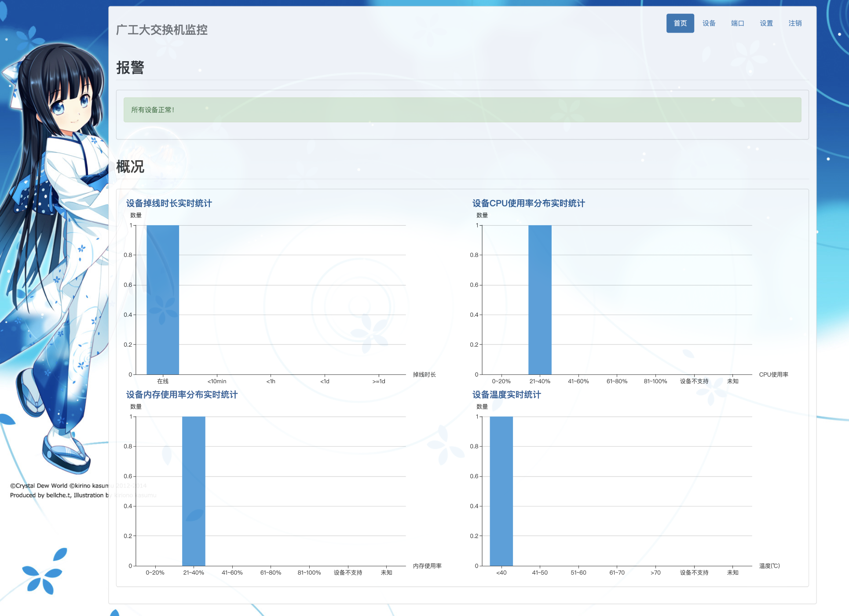Click the 61~80% label in the CPU chart
Viewport: 849px width, 616px height.
(x=617, y=381)
